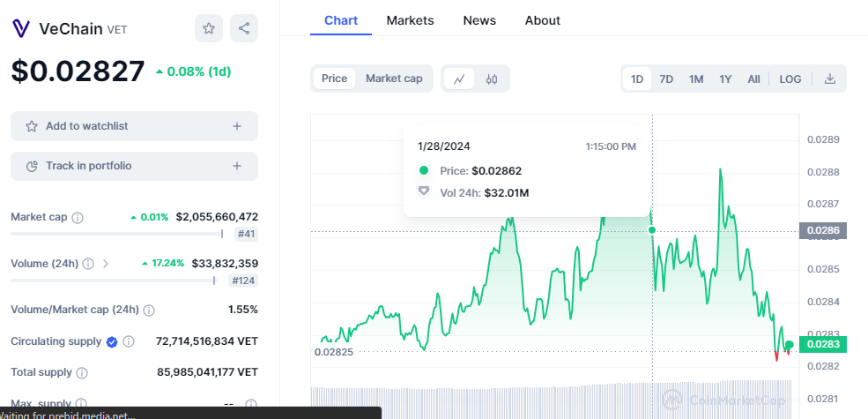Click the Track in portfolio button
868x419 pixels.
pos(135,166)
